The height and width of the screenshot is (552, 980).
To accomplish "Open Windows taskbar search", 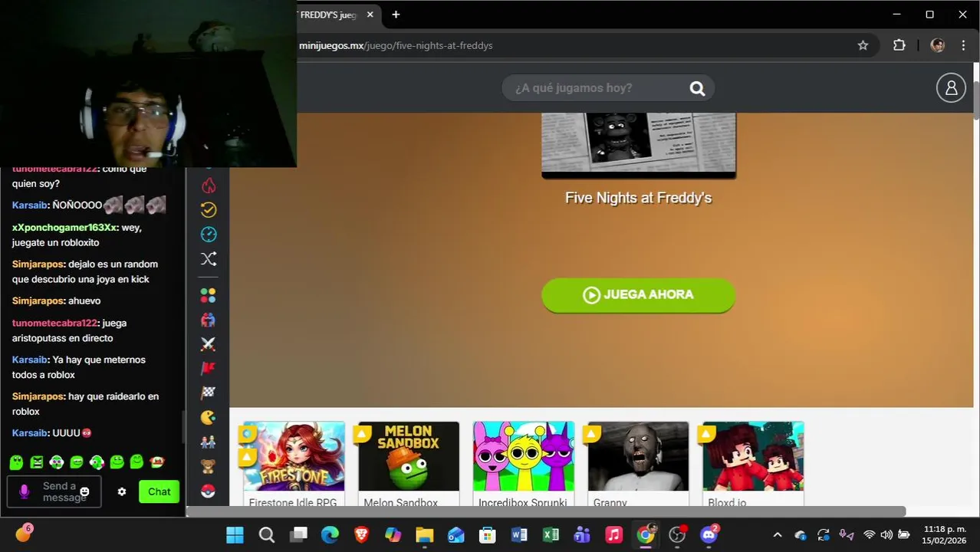I will click(266, 535).
